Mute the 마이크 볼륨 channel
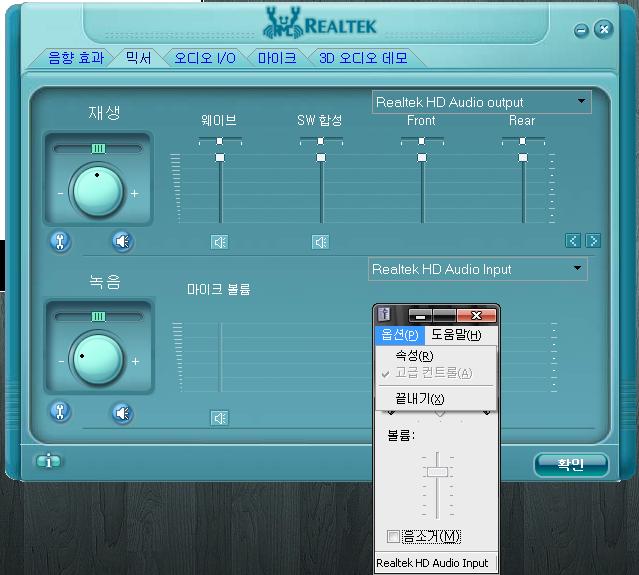 pyautogui.click(x=219, y=418)
